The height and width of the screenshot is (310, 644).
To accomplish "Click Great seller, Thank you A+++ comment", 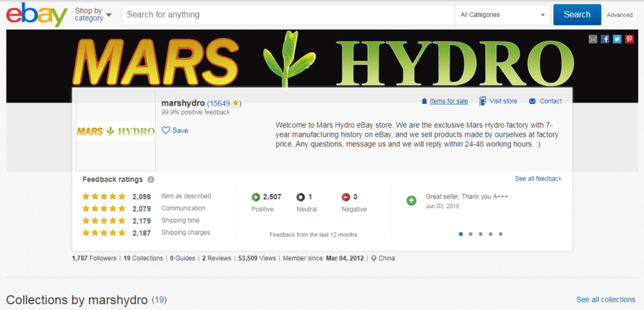I will point(467,197).
